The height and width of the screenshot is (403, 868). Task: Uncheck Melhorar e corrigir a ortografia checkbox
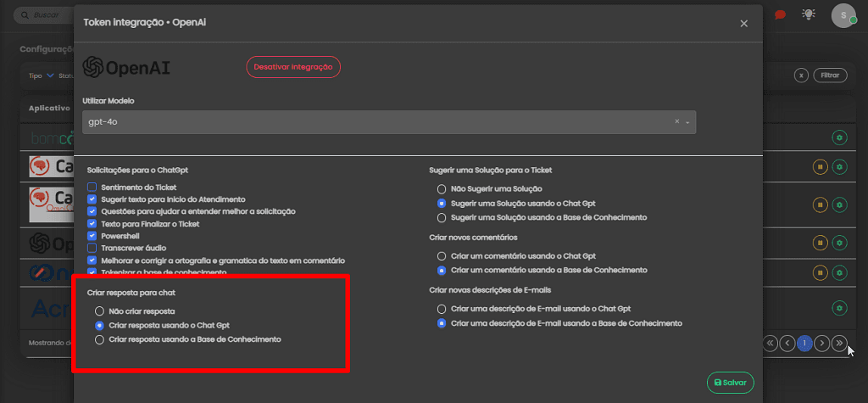92,260
